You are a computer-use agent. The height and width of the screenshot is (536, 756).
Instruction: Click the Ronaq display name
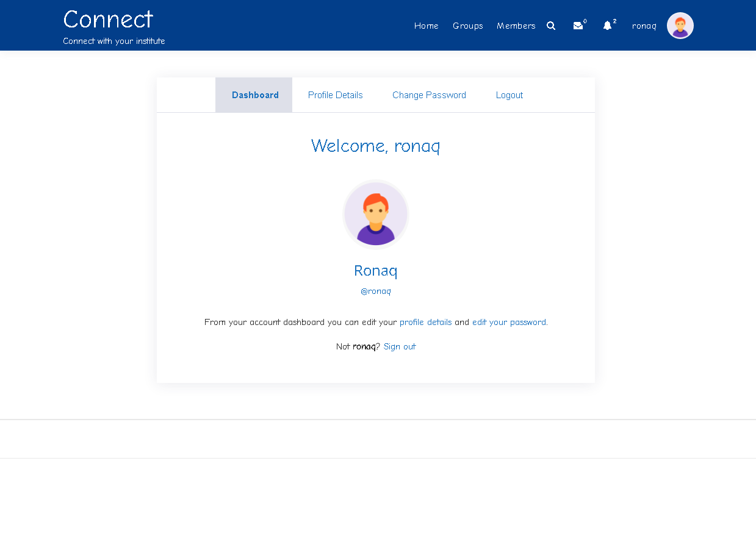[x=376, y=271]
